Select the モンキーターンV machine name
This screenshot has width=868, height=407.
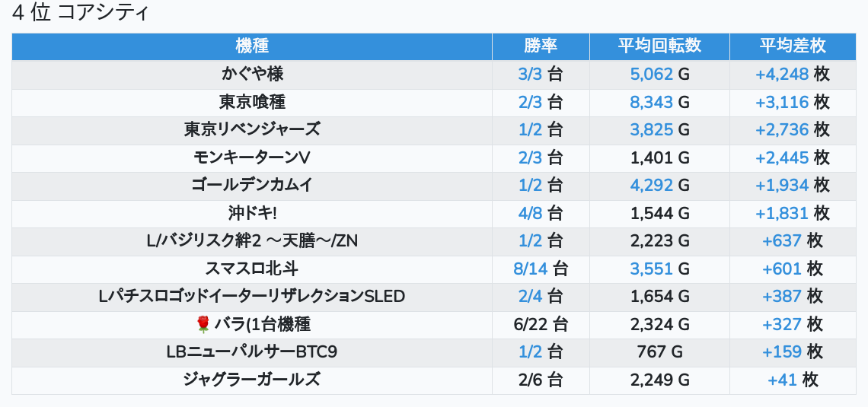click(x=252, y=157)
